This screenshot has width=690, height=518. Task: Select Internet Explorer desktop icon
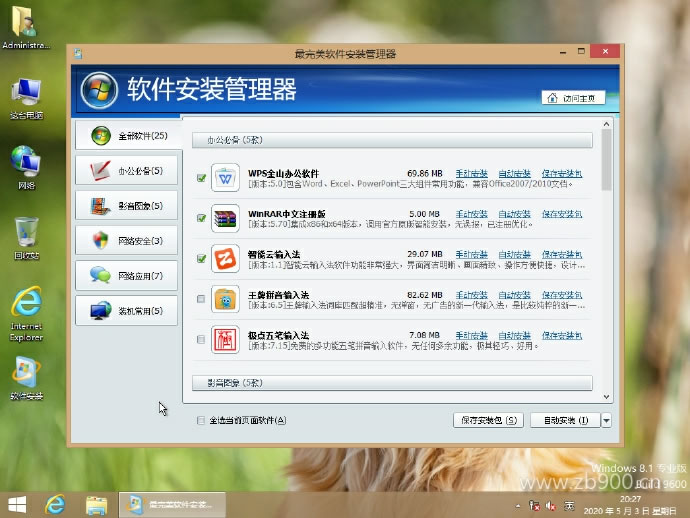tap(26, 314)
